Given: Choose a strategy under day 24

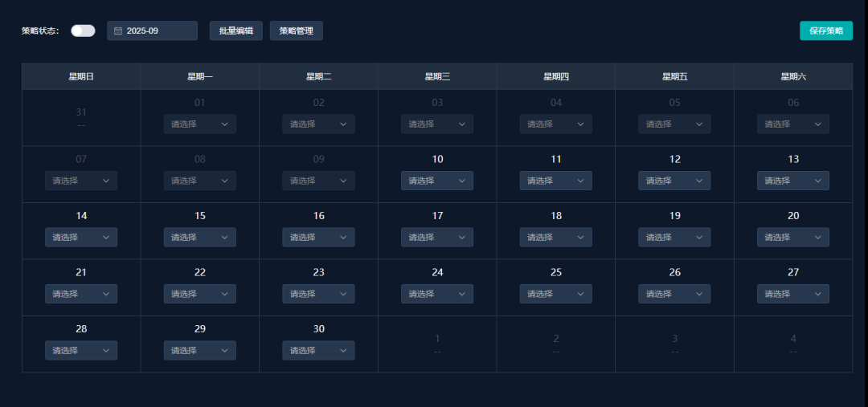Looking at the screenshot, I should click(437, 294).
